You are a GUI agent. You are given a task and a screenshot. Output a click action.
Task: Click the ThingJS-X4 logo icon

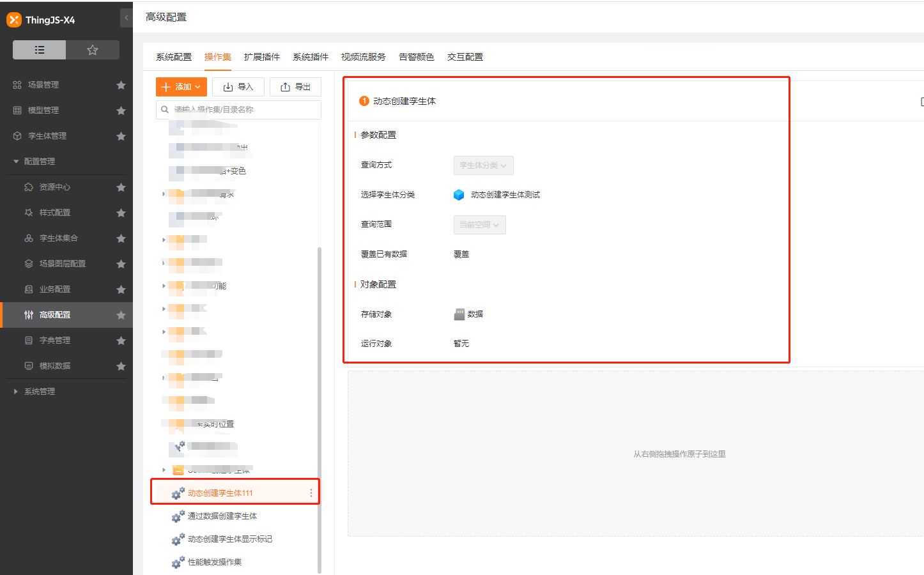tap(14, 20)
